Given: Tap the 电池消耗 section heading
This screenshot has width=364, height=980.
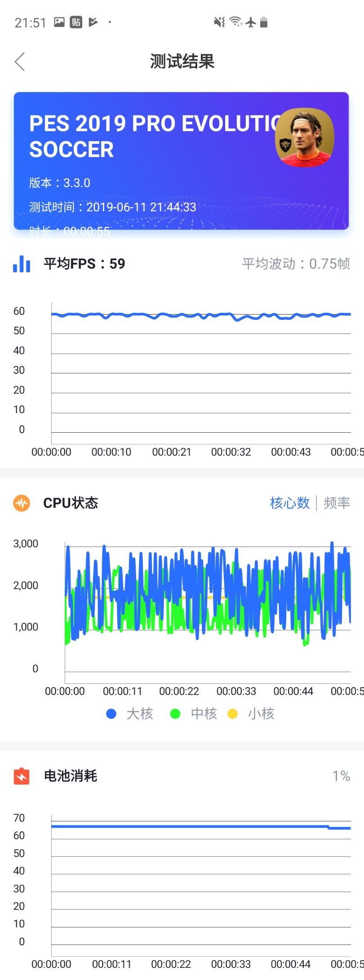Looking at the screenshot, I should click(71, 776).
